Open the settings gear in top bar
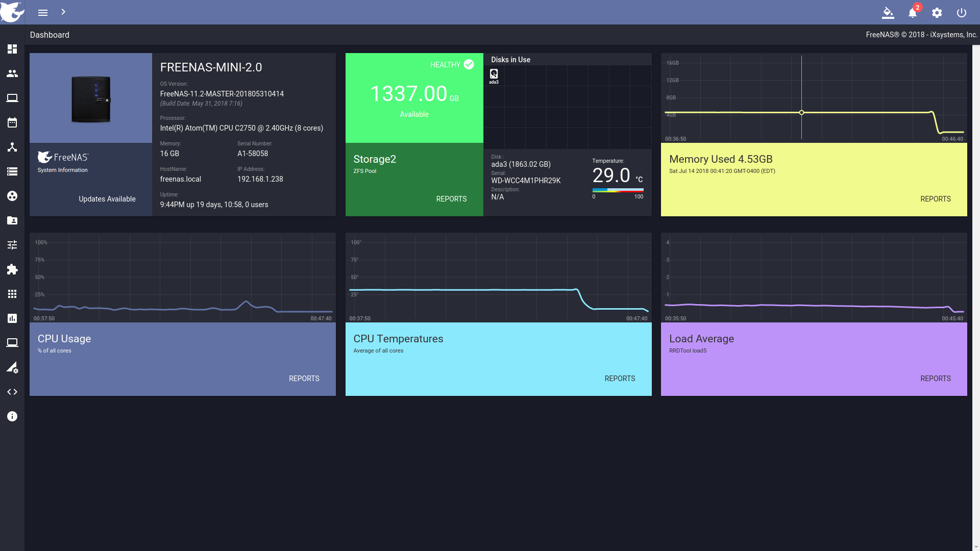The width and height of the screenshot is (980, 551). (x=937, y=13)
